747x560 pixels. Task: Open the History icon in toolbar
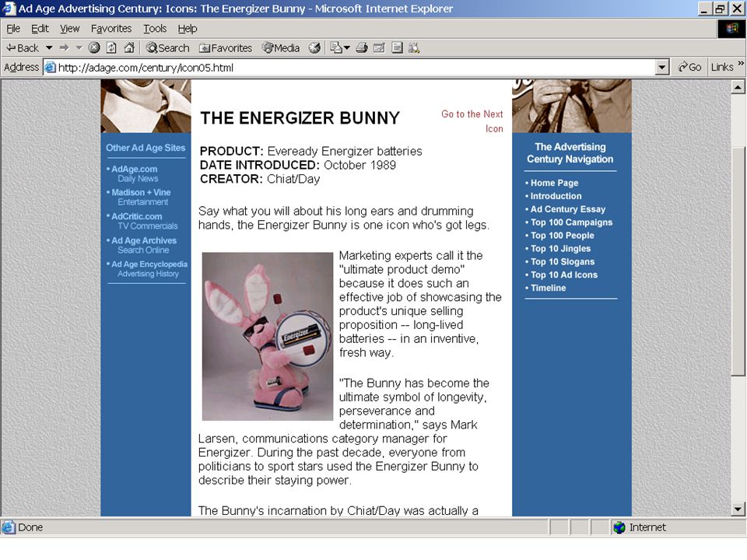click(x=314, y=47)
